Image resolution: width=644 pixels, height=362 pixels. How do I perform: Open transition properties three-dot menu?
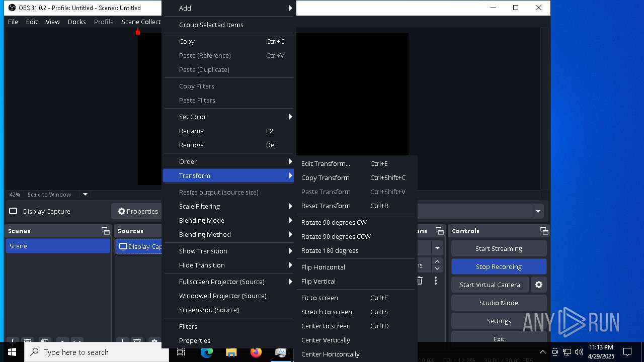(x=436, y=281)
